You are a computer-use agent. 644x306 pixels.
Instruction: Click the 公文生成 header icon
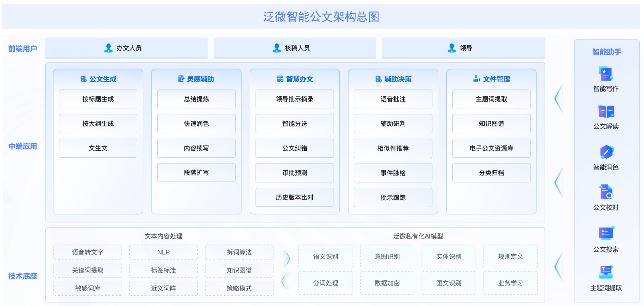83,79
